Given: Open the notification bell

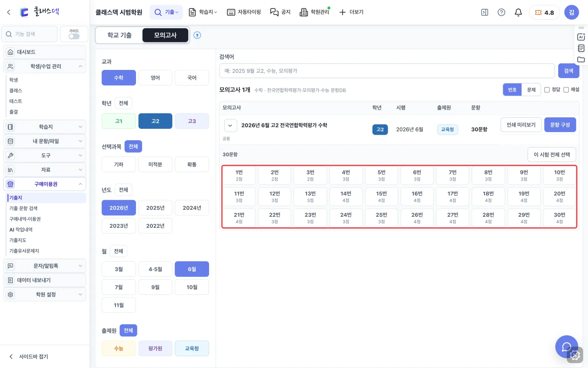Looking at the screenshot, I should (x=518, y=13).
